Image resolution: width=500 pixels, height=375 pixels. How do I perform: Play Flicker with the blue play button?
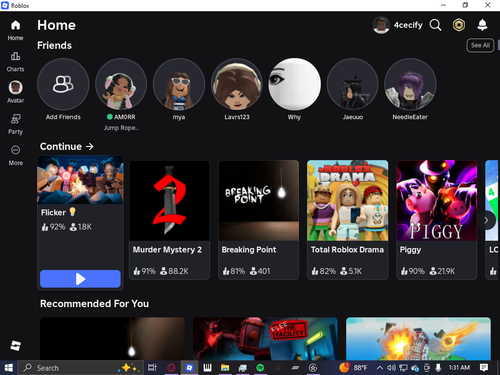(80, 279)
